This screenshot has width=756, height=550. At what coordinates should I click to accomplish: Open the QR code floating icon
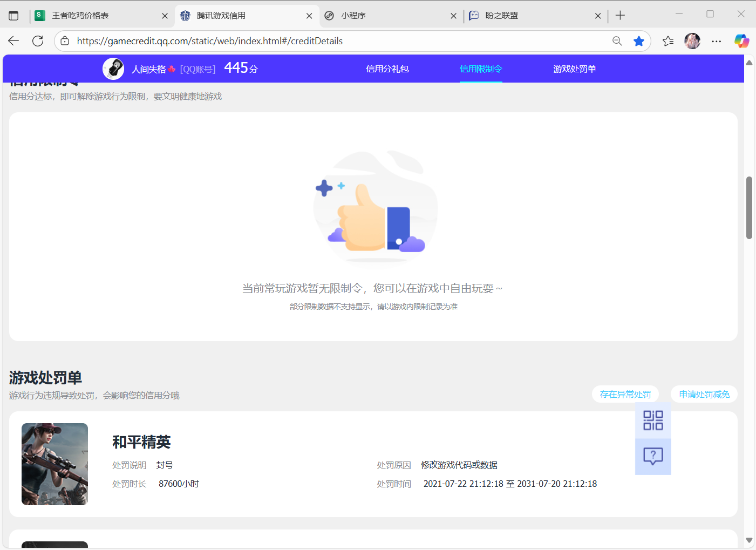coord(653,420)
